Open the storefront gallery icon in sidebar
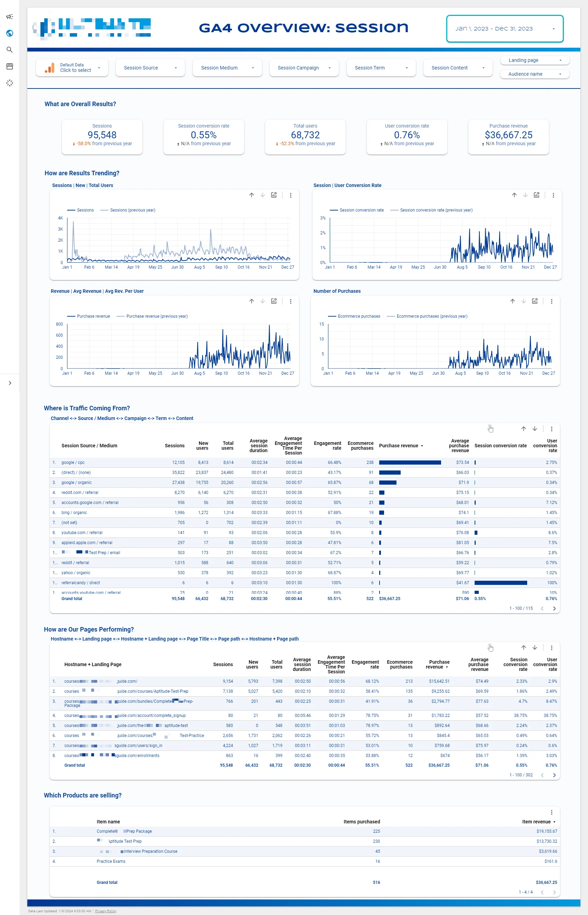 10,66
